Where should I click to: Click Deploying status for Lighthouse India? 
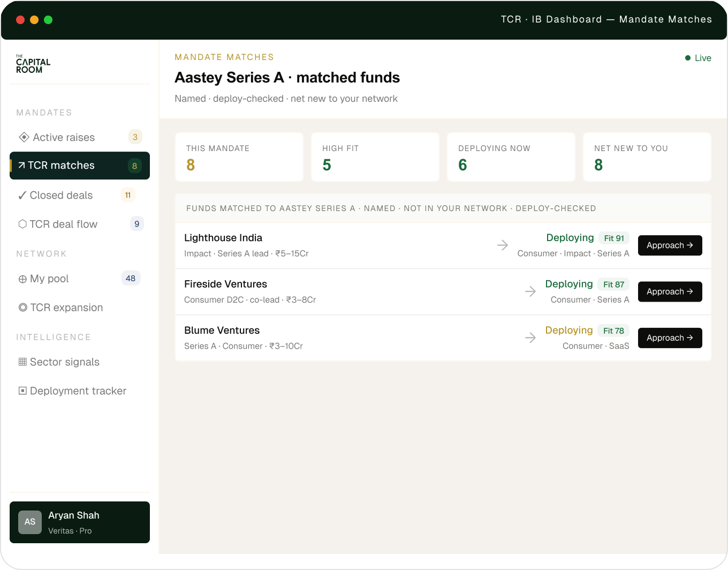570,238
